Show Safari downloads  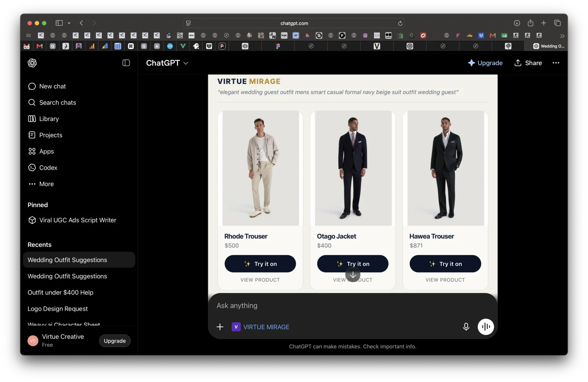point(517,23)
